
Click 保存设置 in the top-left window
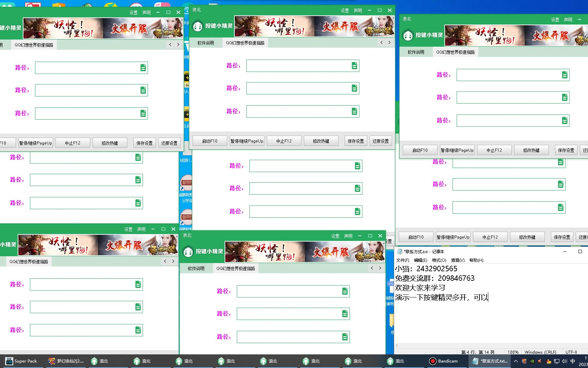pos(145,143)
